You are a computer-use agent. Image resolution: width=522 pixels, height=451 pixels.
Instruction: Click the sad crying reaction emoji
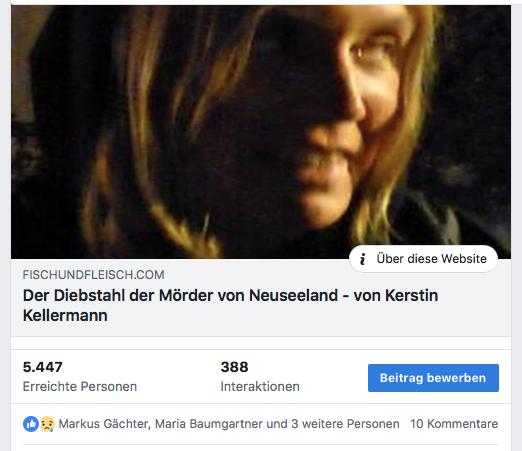pyautogui.click(x=47, y=424)
